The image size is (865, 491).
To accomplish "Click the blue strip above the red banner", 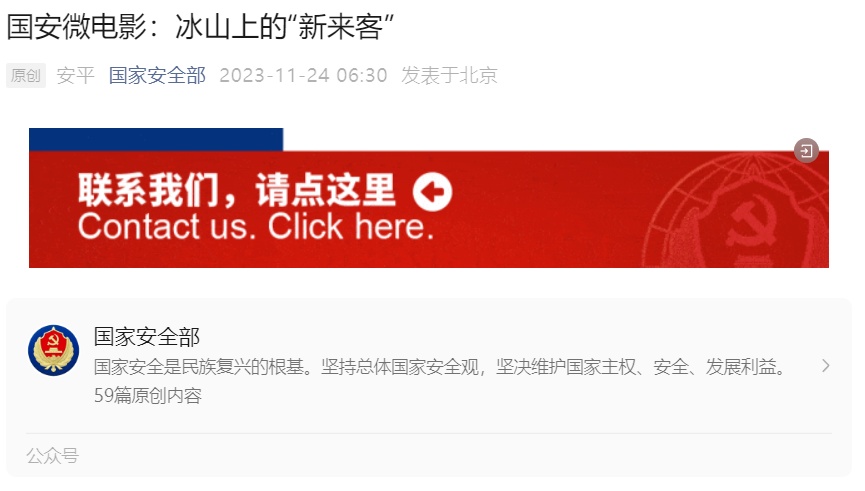I will [x=156, y=140].
